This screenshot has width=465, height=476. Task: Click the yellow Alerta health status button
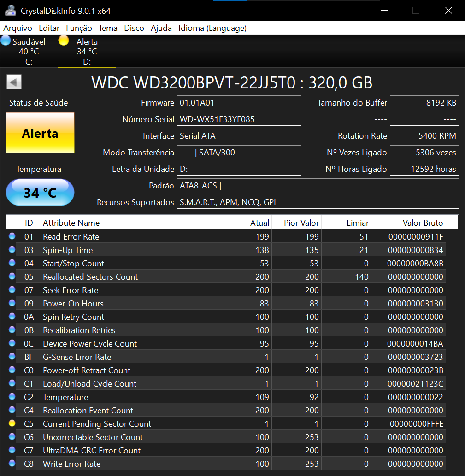(40, 133)
